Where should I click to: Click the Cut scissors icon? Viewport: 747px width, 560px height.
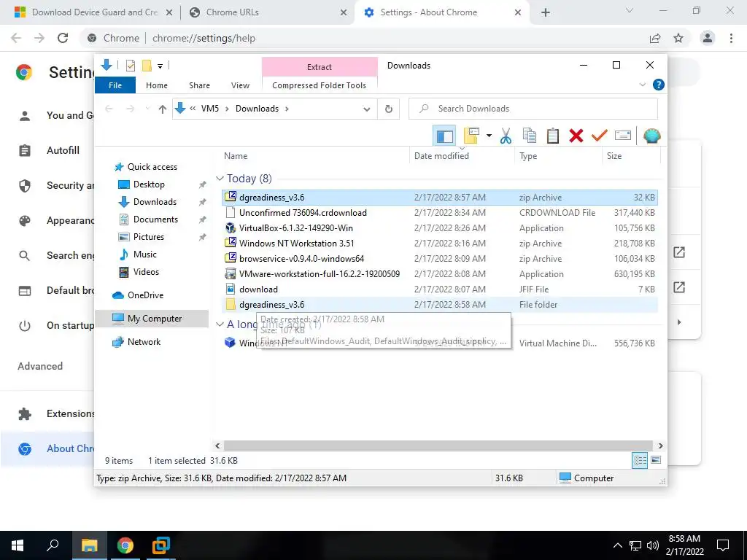(506, 136)
